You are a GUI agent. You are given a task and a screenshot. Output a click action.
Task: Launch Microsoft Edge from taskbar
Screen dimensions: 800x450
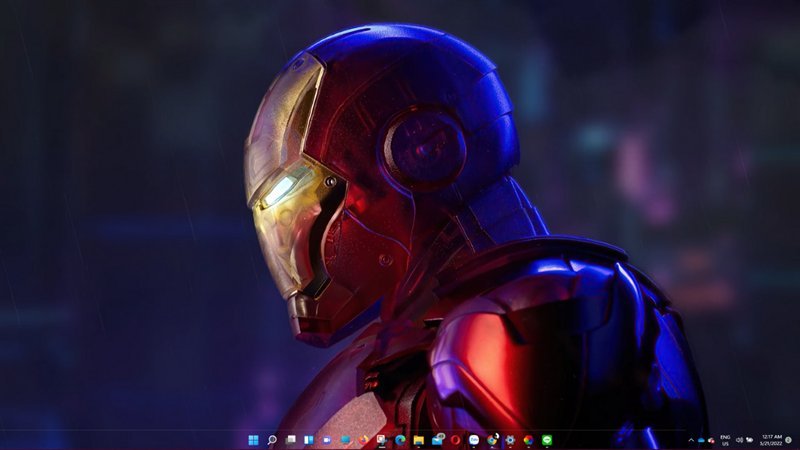pos(401,440)
